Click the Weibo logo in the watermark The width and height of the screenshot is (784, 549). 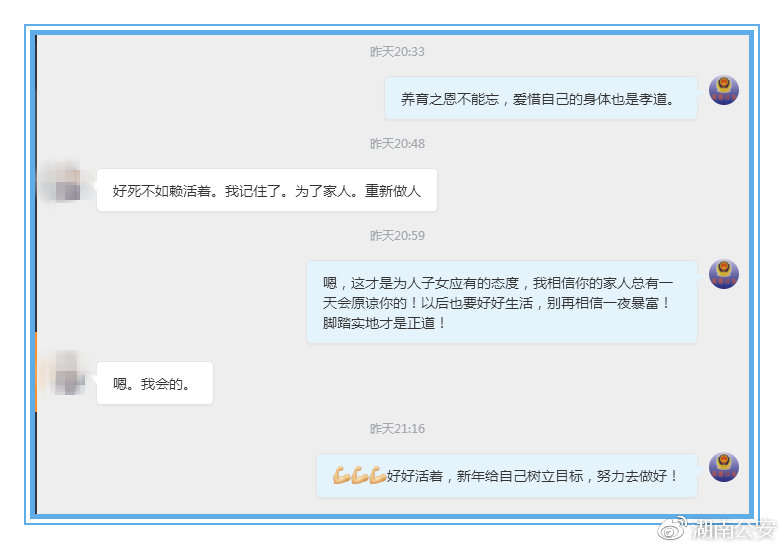[672, 529]
